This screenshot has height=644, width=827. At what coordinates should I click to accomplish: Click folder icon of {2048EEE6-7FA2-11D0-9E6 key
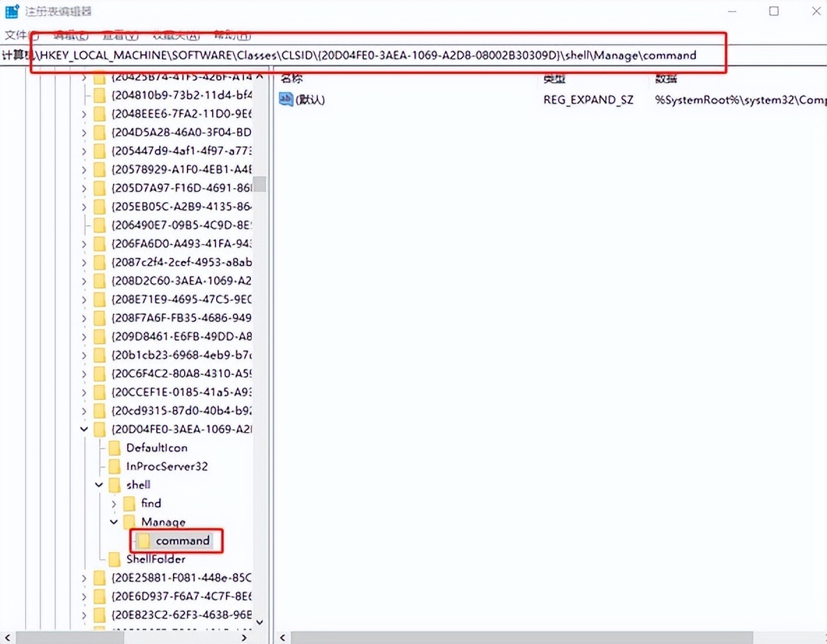pos(99,114)
